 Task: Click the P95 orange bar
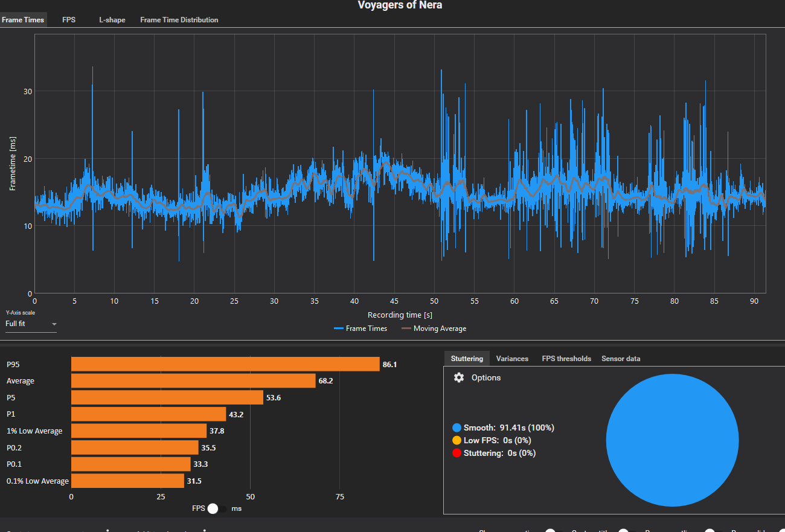point(225,364)
